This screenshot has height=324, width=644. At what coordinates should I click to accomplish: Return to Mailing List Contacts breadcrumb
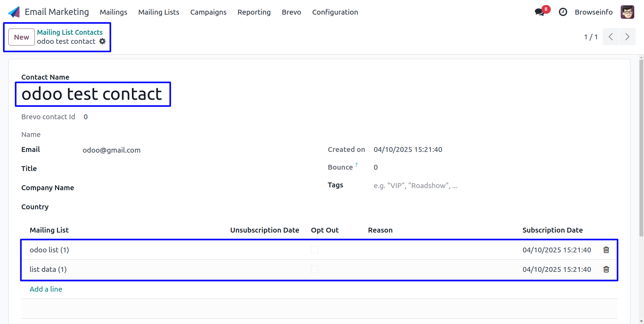[x=70, y=32]
